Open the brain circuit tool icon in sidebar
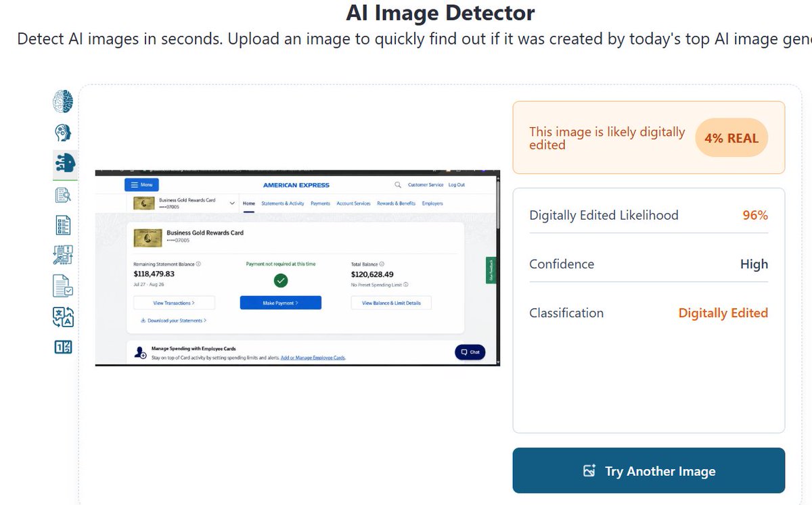Viewport: 812px width, 505px height. [63, 102]
